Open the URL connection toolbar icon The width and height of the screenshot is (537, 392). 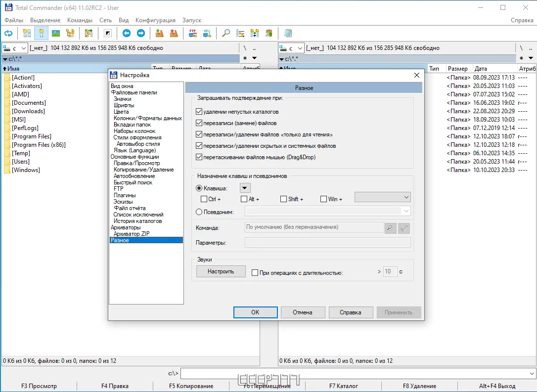pyautogui.click(x=207, y=33)
